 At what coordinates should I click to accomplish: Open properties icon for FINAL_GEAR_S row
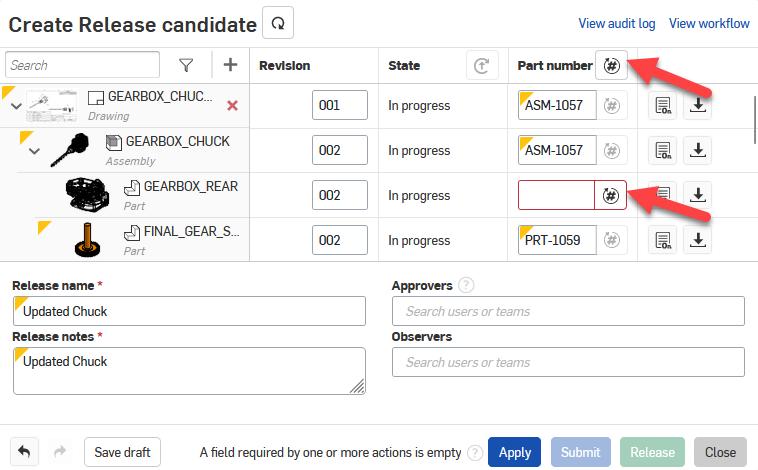[x=662, y=240]
